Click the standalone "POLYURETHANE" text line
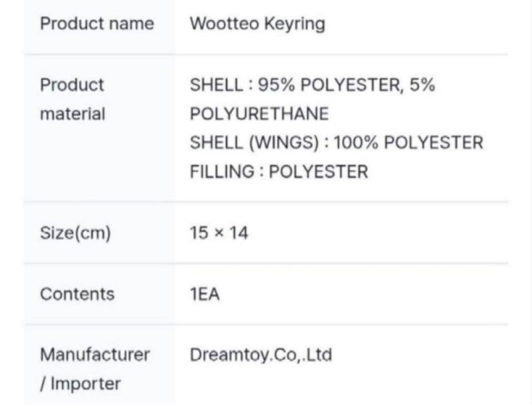The image size is (532, 405). (x=259, y=114)
